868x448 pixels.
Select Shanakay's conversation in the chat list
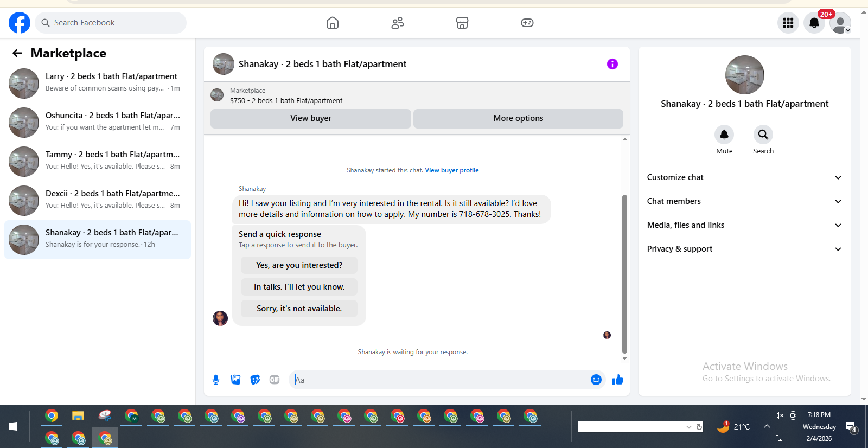[x=98, y=240]
